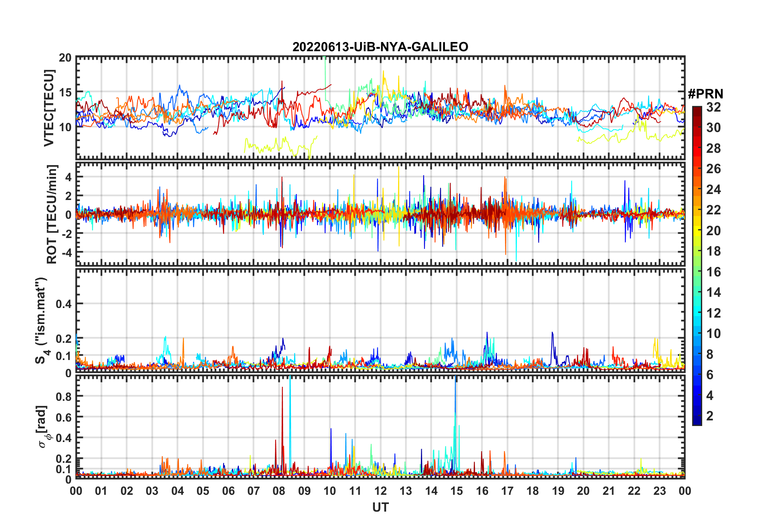The width and height of the screenshot is (761, 532).
Task: Select hour label "06" on UT axis
Action: 228,491
